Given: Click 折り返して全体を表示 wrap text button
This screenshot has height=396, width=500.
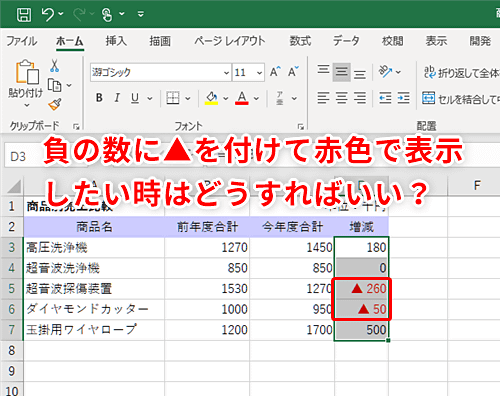Looking at the screenshot, I should pos(462,72).
